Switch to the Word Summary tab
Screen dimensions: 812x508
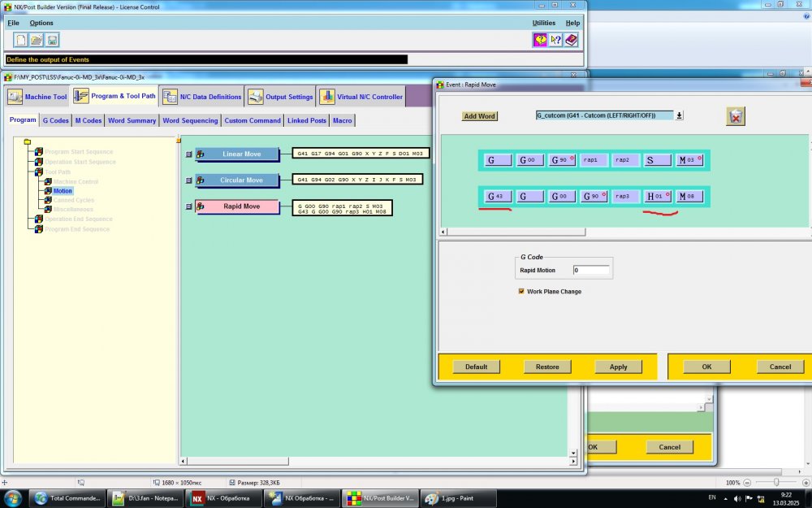(132, 120)
